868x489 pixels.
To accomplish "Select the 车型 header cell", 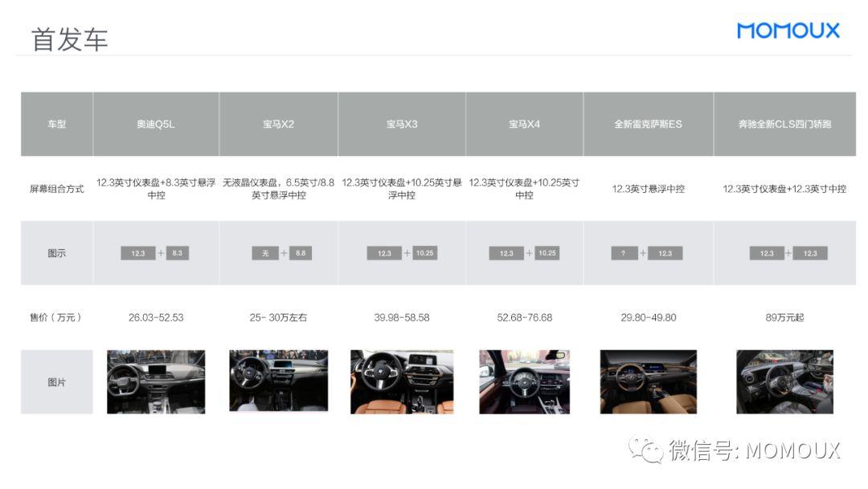I will click(56, 124).
